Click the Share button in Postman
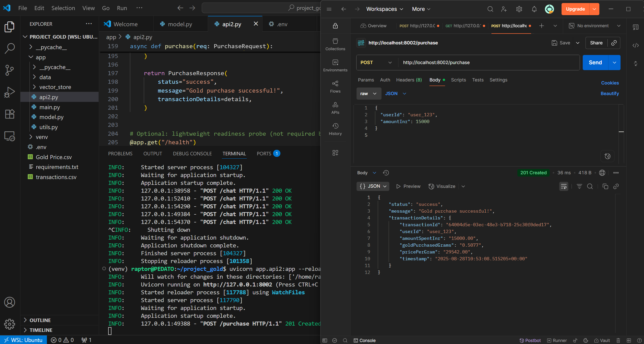This screenshot has width=644, height=344. [x=596, y=43]
